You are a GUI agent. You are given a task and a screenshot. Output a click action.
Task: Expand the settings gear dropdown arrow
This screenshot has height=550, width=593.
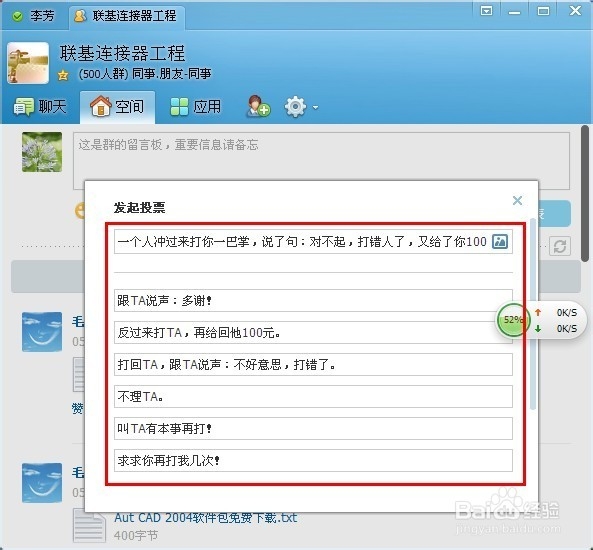coord(315,107)
